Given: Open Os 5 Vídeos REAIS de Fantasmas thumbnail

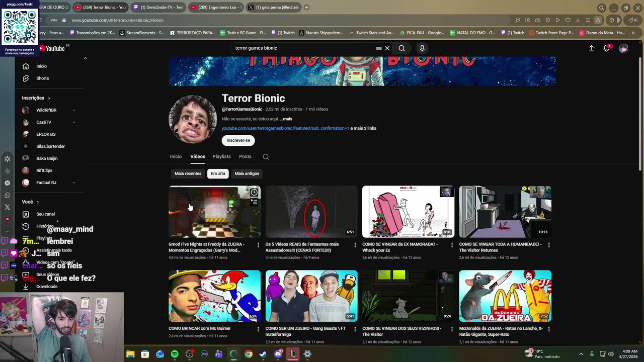Looking at the screenshot, I should [311, 212].
